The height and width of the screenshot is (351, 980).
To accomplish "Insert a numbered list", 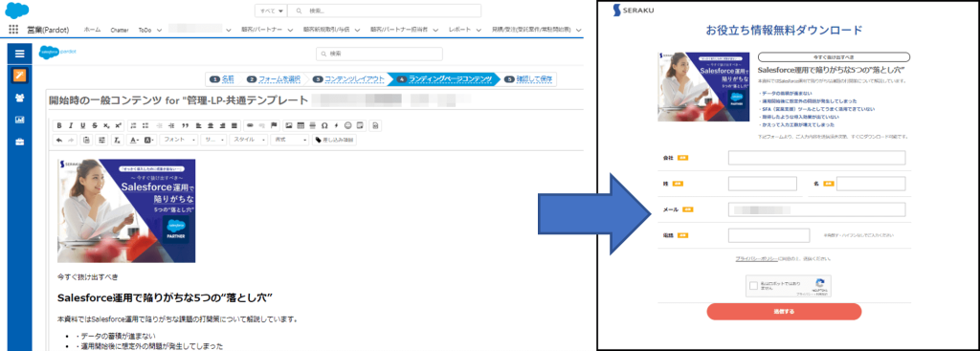I will tap(133, 125).
